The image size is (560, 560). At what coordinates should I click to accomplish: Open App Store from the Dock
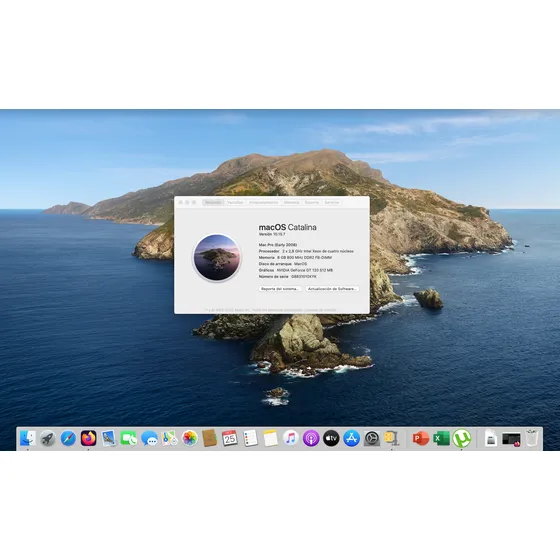point(351,438)
